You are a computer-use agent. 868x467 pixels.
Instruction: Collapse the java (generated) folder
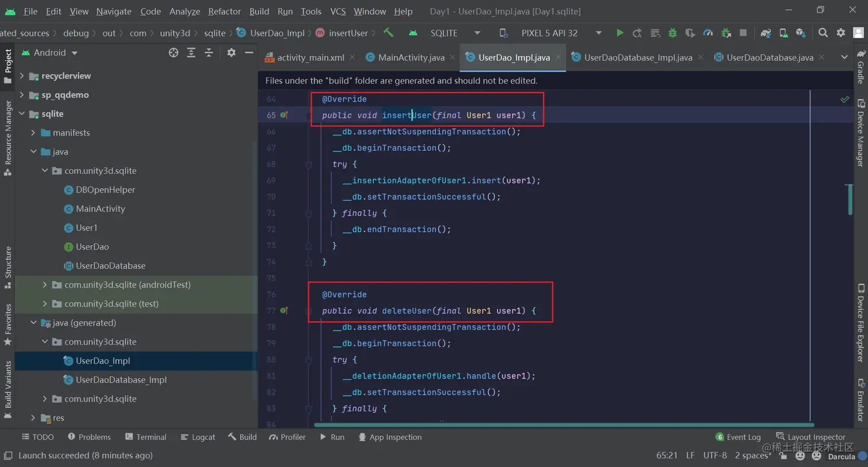tap(33, 323)
